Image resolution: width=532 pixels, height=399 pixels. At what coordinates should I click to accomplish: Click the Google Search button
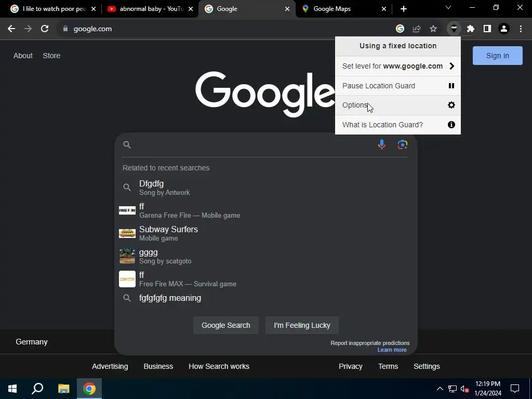pyautogui.click(x=225, y=325)
